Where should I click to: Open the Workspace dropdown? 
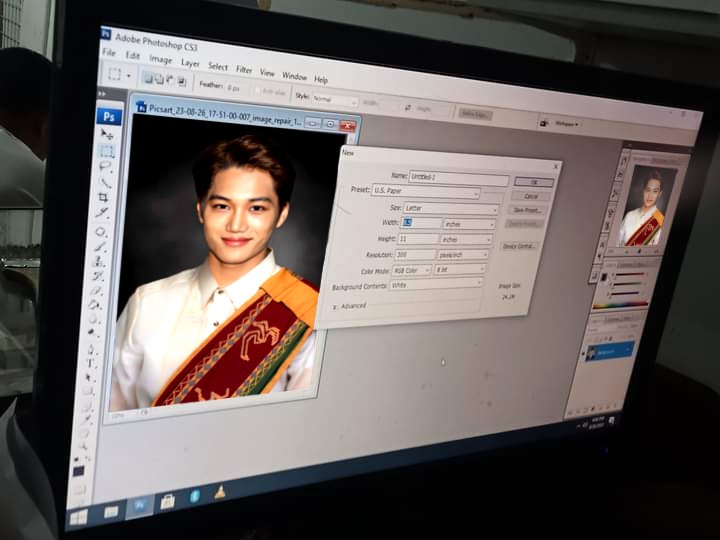point(566,124)
